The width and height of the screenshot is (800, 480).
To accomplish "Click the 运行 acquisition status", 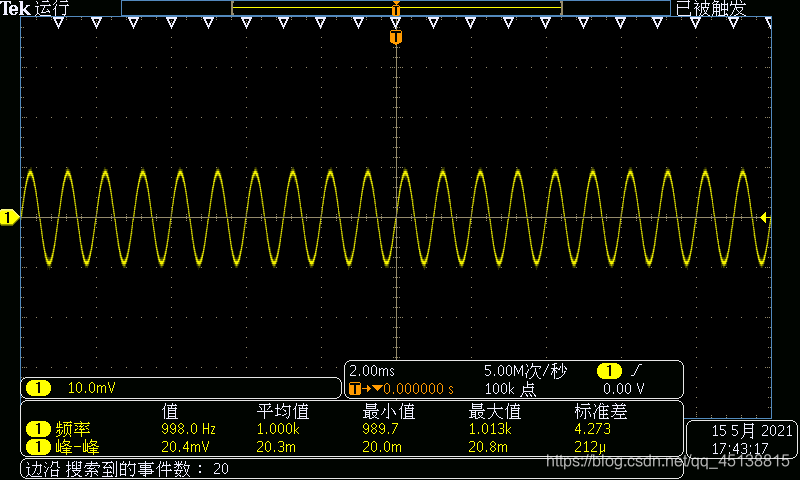I will tap(52, 8).
